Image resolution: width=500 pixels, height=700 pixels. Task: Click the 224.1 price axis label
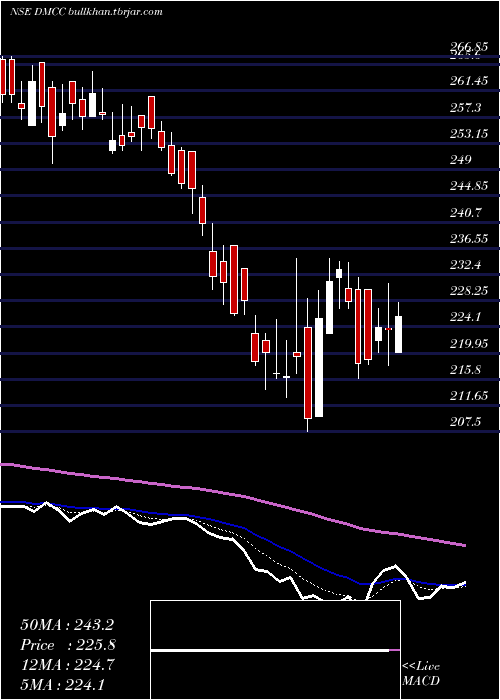click(x=467, y=317)
